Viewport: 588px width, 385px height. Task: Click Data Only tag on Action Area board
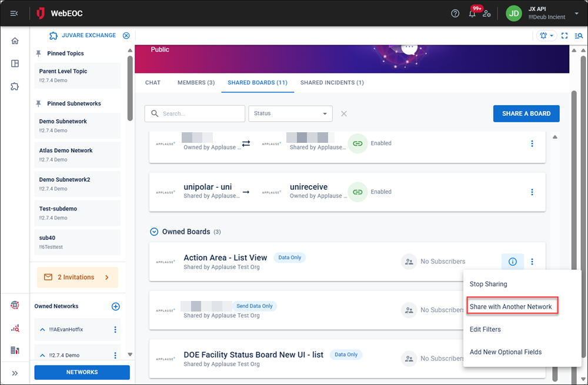pyautogui.click(x=289, y=257)
